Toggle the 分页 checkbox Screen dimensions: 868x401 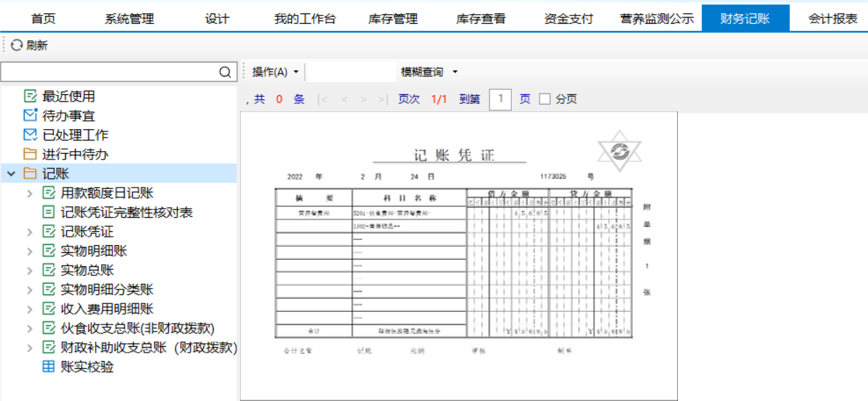[545, 99]
